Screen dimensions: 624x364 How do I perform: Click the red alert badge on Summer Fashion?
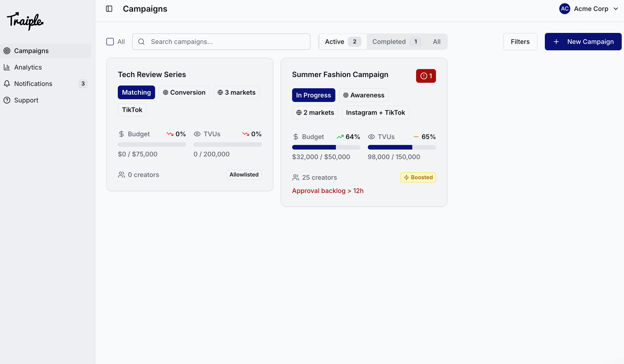[426, 76]
